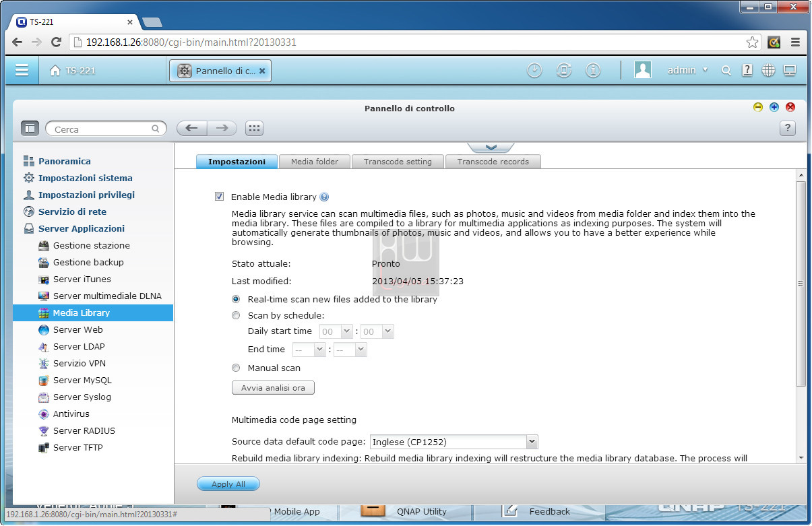
Task: Open Impostazioni privilegi section
Action: click(86, 195)
